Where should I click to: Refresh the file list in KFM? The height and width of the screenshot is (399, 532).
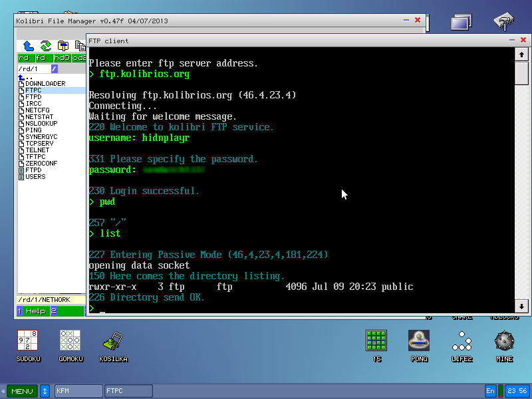point(46,45)
